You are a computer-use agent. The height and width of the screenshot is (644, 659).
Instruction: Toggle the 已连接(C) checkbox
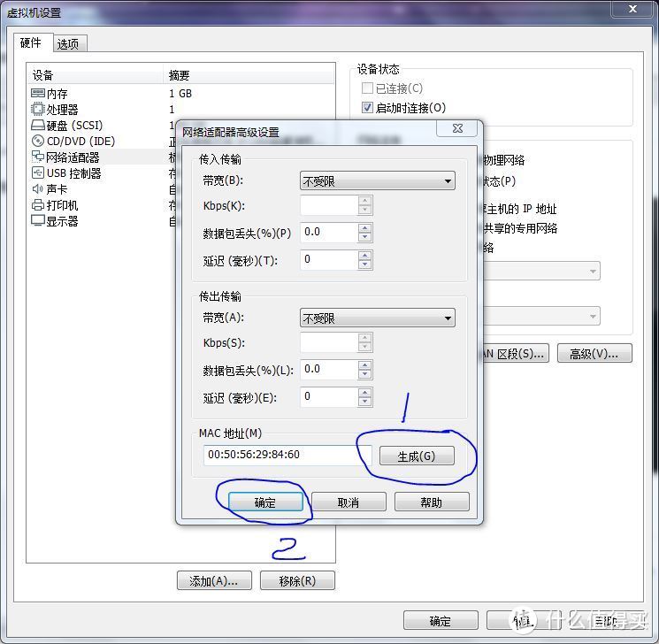click(367, 88)
